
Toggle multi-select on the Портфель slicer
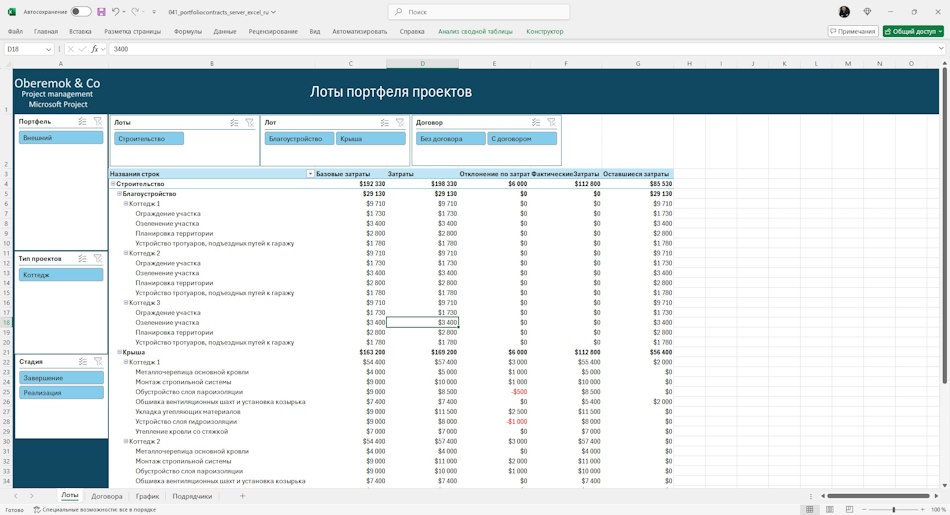82,121
